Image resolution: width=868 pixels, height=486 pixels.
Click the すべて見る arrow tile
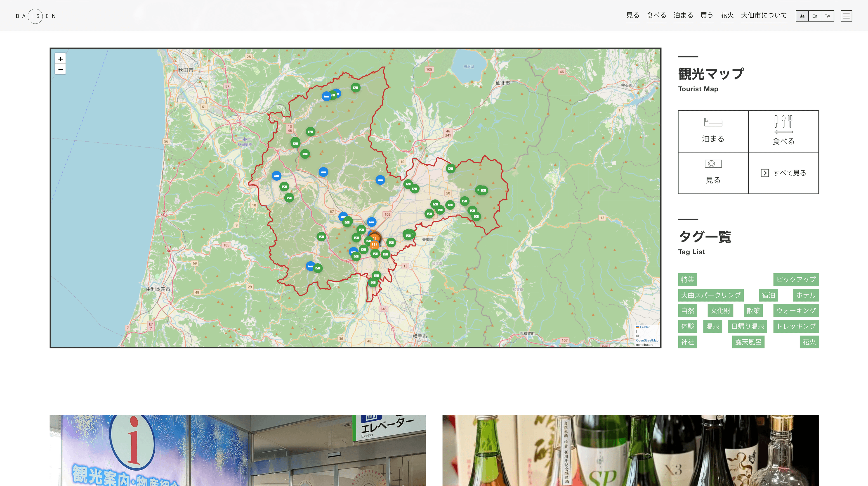point(783,173)
